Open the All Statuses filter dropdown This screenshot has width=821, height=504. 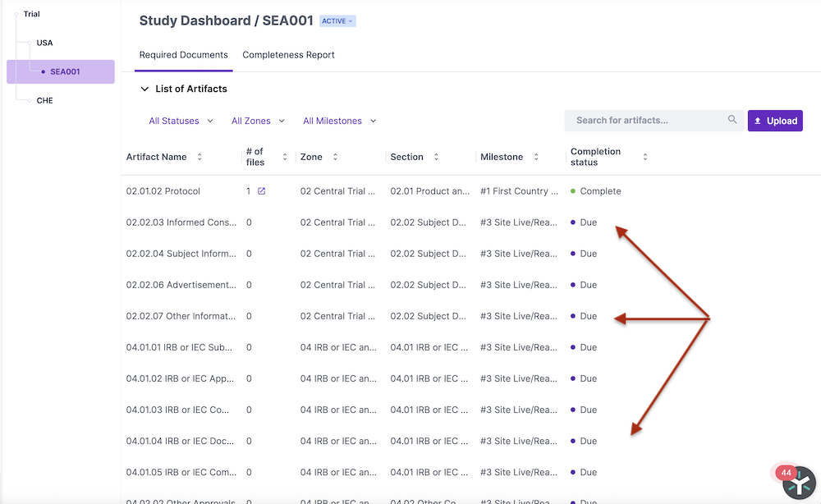181,121
